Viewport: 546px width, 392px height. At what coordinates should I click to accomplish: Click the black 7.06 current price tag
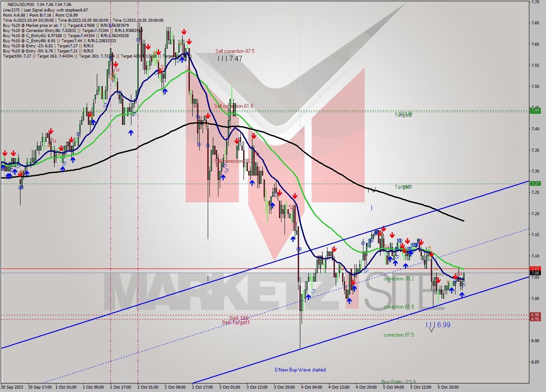(x=535, y=273)
